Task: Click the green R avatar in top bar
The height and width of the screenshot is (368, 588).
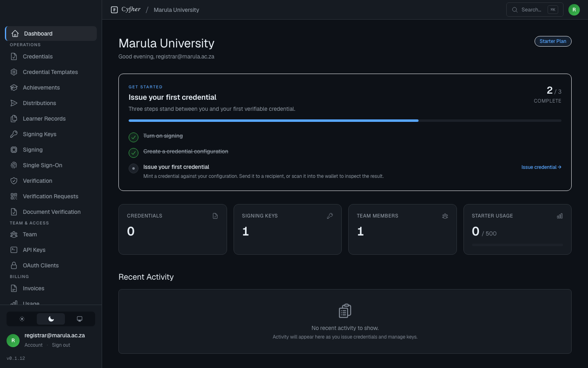Action: tap(574, 10)
